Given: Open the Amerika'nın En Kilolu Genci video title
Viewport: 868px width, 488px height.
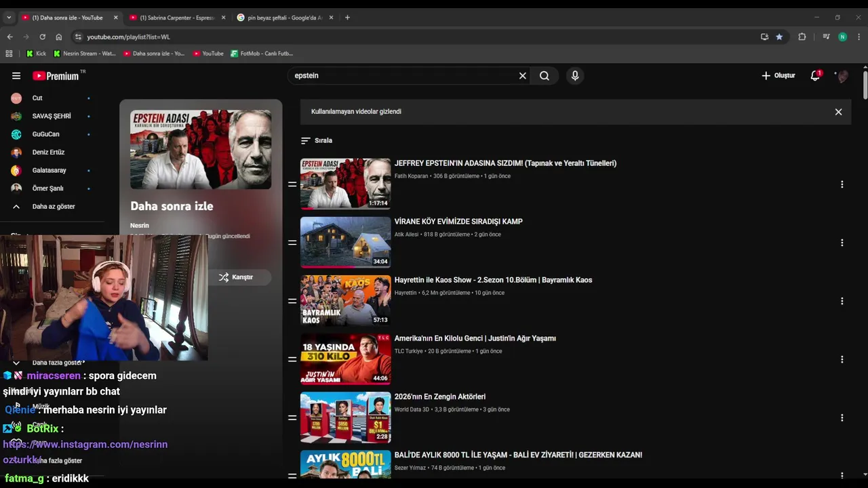Looking at the screenshot, I should tap(475, 338).
